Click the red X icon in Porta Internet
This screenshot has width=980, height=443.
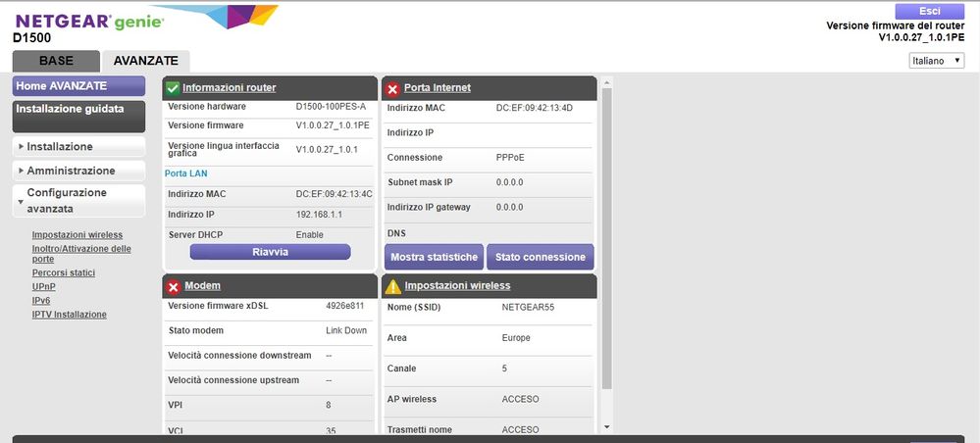click(x=392, y=89)
